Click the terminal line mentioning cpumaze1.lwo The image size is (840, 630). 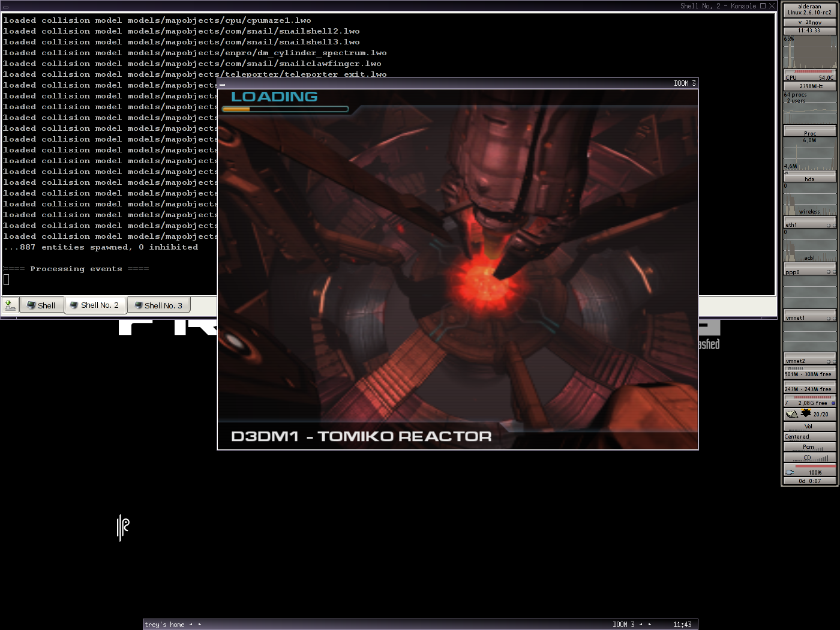click(157, 20)
